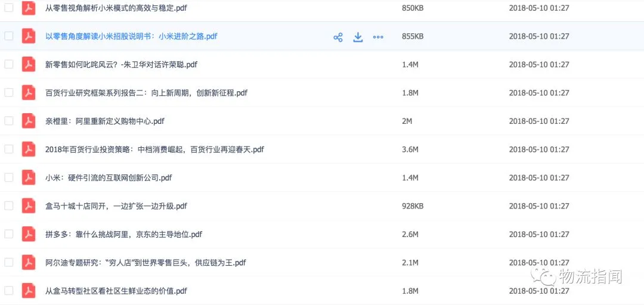Image resolution: width=644 pixels, height=305 pixels.
Task: Download the 小米进阶之路.pdf file
Action: [358, 38]
